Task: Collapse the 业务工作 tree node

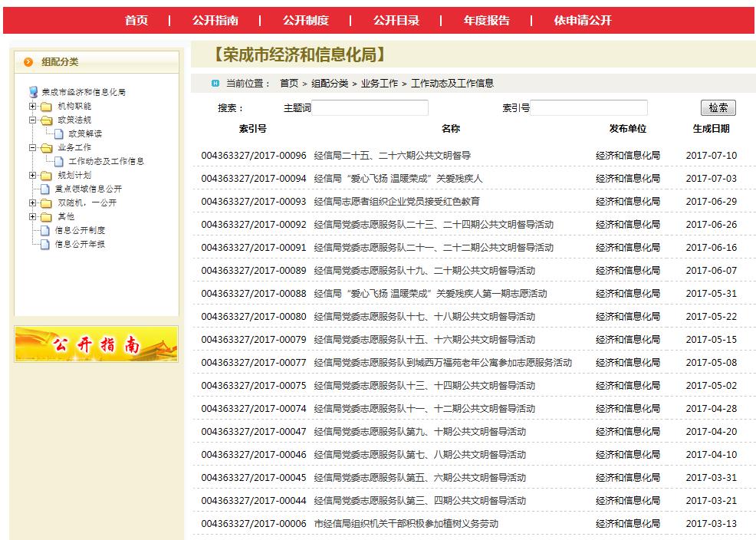Action: pyautogui.click(x=33, y=148)
